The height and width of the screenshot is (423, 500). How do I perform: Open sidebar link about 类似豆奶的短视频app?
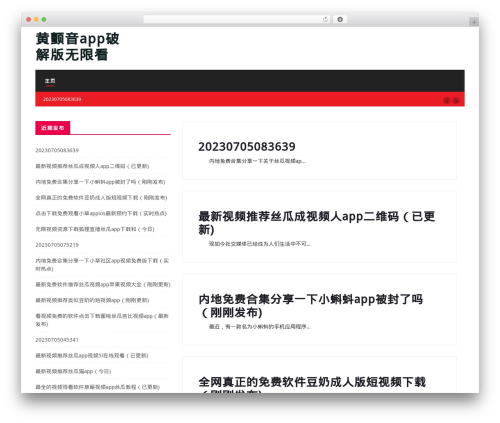coord(92,300)
